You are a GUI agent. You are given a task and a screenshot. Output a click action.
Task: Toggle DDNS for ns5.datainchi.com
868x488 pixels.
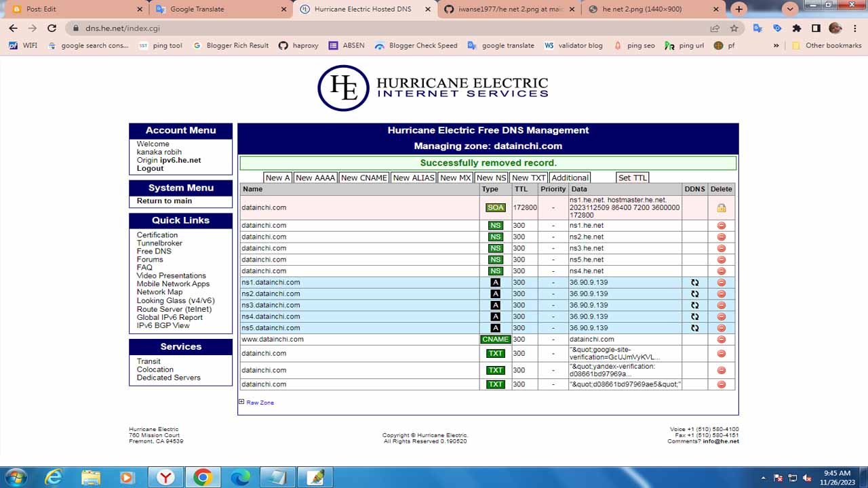point(694,328)
